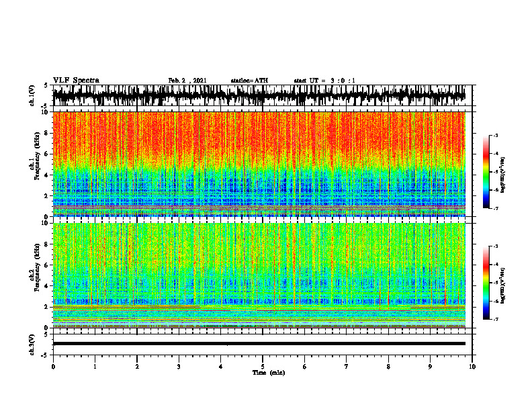Click the ch.3 flat voltage trace
This screenshot has width=532, height=411.
point(259,344)
